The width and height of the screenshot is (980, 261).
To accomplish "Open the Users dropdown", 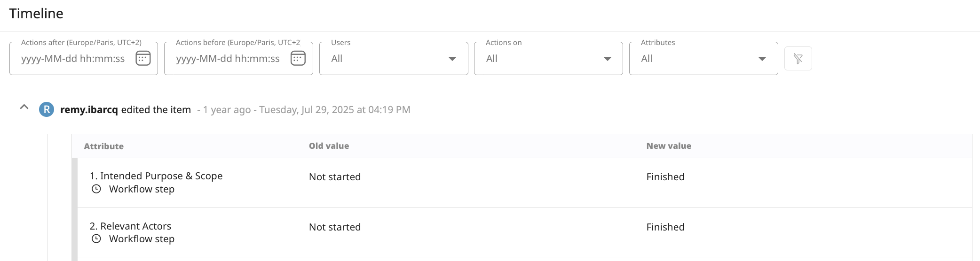I will pos(394,59).
